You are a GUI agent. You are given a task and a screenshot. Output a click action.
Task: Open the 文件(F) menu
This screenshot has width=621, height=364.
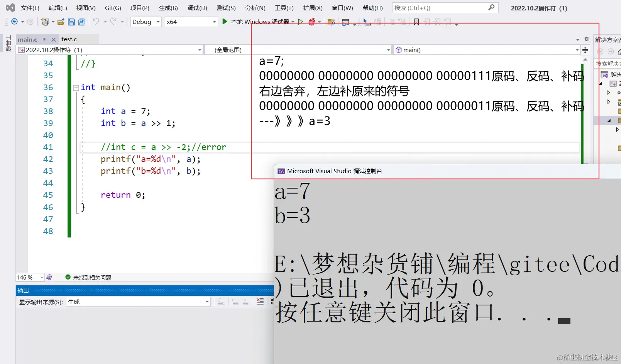(30, 8)
